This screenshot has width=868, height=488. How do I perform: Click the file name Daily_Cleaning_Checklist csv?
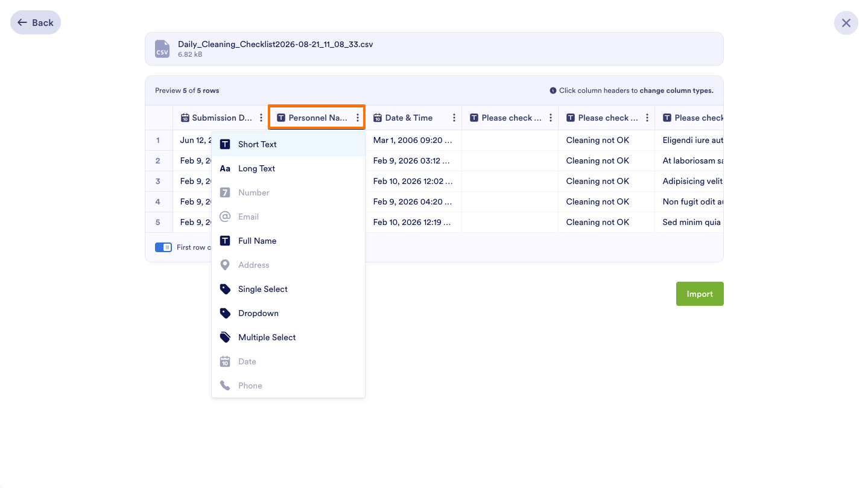276,45
